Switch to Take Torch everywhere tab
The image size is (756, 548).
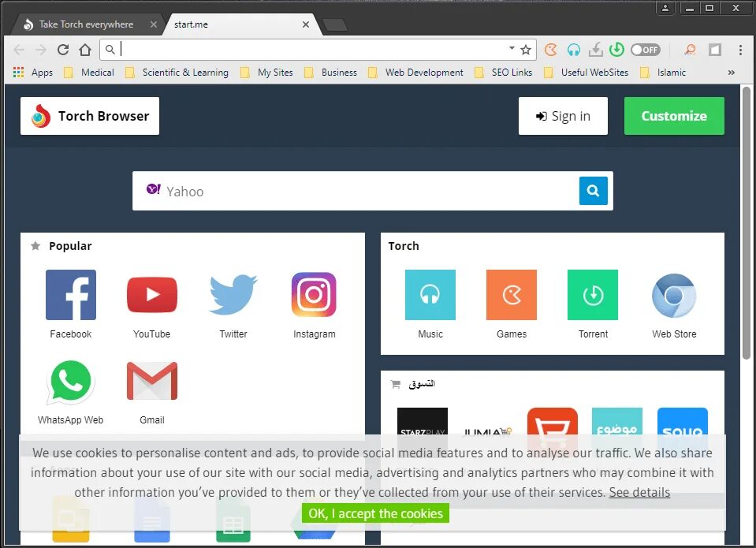pyautogui.click(x=84, y=24)
